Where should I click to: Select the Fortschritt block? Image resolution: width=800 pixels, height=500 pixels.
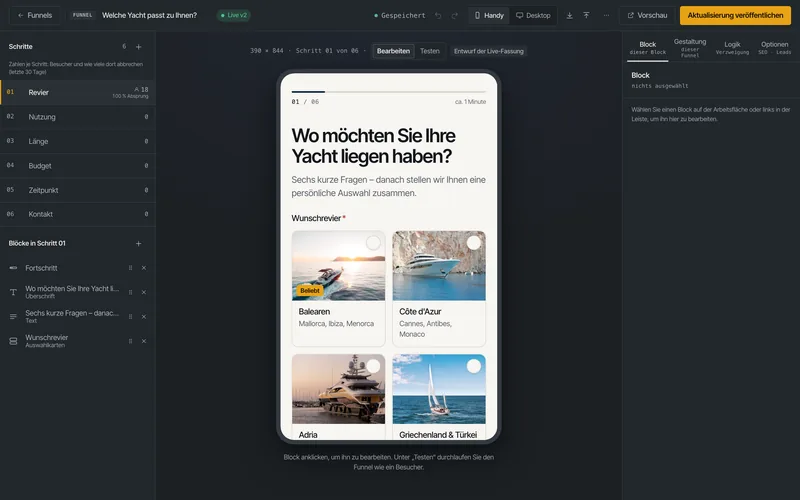pyautogui.click(x=78, y=268)
